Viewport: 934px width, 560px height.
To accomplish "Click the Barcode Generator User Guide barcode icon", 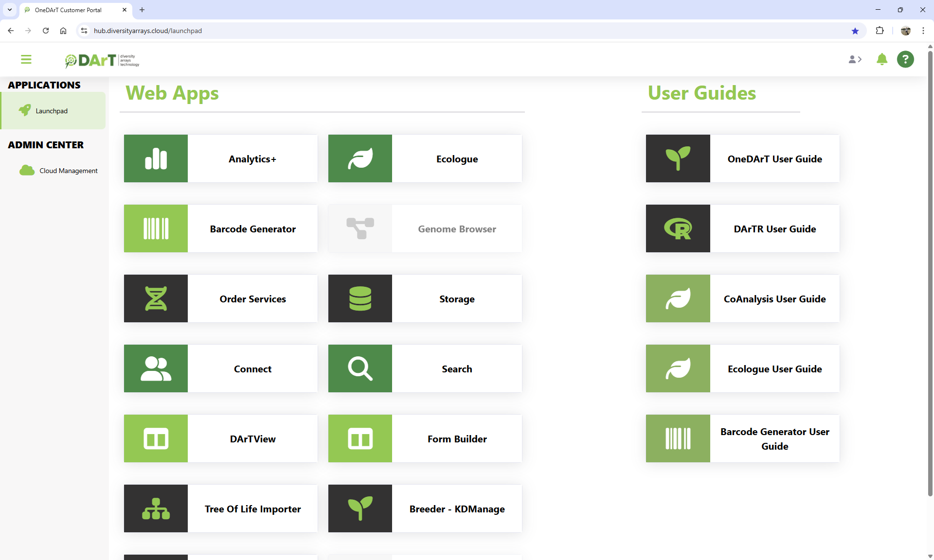I will [678, 438].
